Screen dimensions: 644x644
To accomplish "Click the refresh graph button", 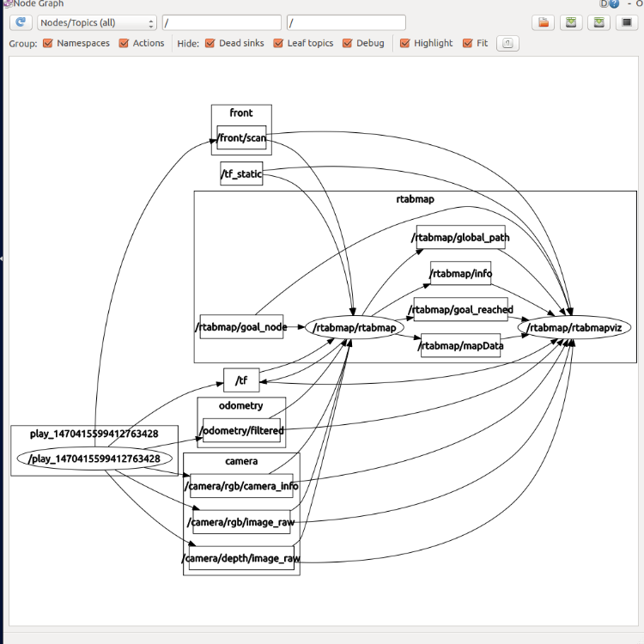I will click(x=21, y=22).
